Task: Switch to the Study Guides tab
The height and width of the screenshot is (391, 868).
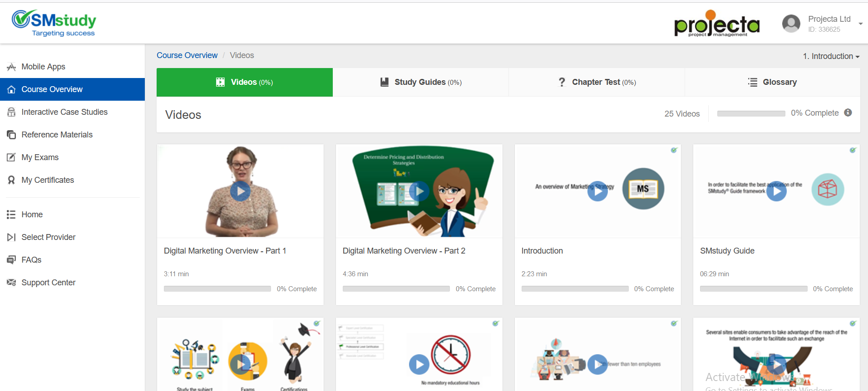Action: 420,82
